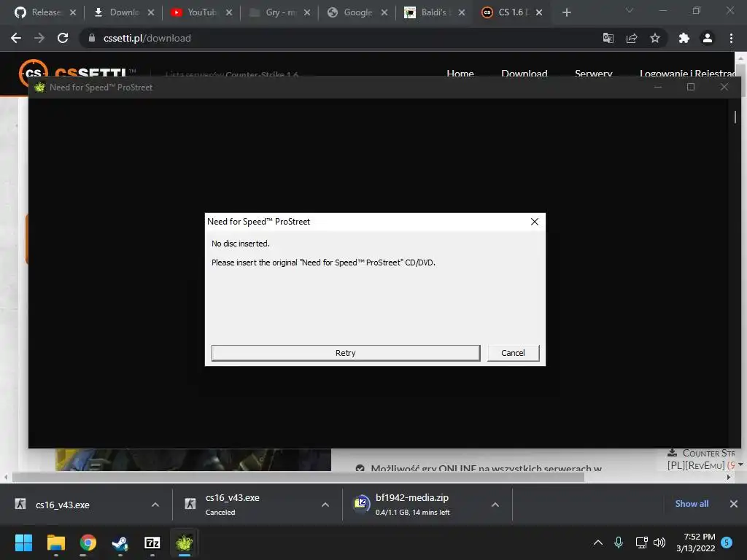Click the Retry button in the dialog

[x=345, y=353]
